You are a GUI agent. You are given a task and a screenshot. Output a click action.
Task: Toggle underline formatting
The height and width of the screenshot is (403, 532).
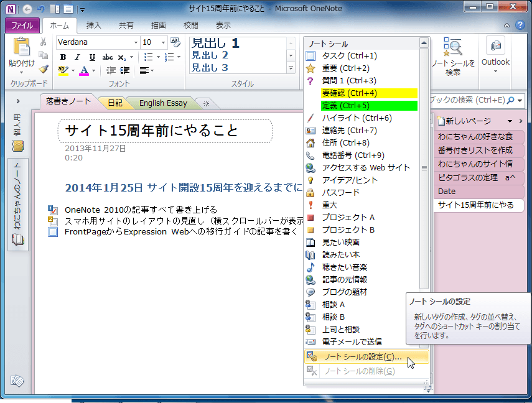[92, 57]
